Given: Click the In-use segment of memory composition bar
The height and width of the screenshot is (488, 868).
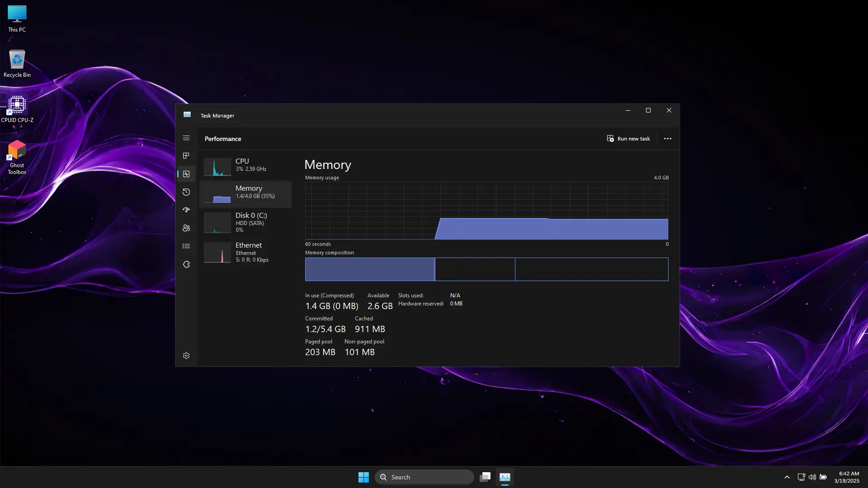Looking at the screenshot, I should [369, 269].
